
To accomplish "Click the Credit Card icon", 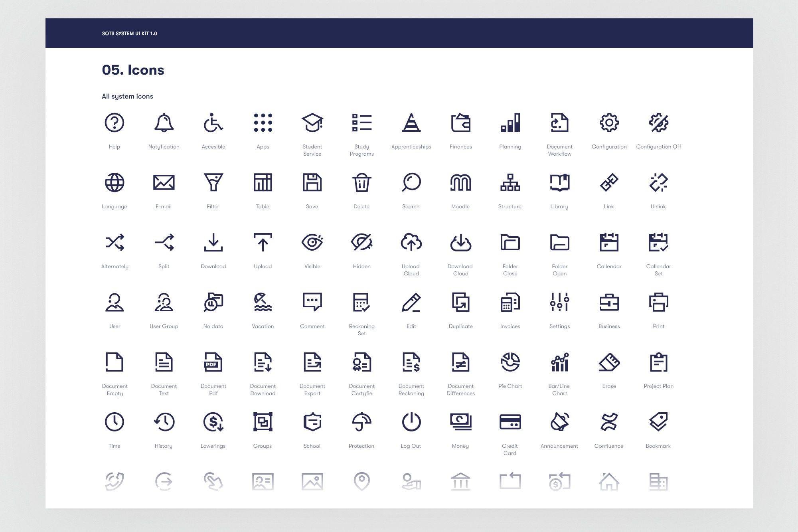I will pyautogui.click(x=510, y=422).
